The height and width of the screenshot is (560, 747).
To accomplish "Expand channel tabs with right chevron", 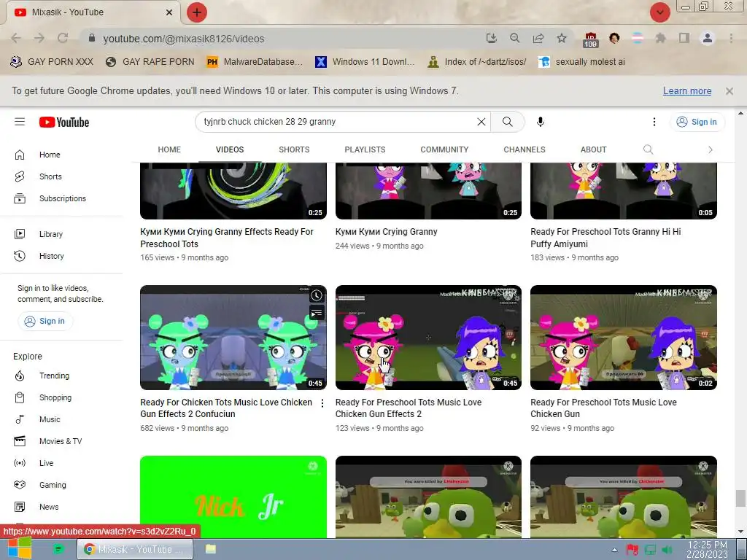I will pyautogui.click(x=711, y=149).
